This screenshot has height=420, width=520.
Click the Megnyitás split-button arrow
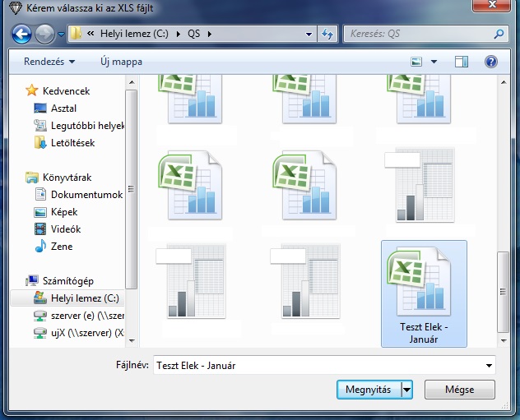pyautogui.click(x=406, y=390)
